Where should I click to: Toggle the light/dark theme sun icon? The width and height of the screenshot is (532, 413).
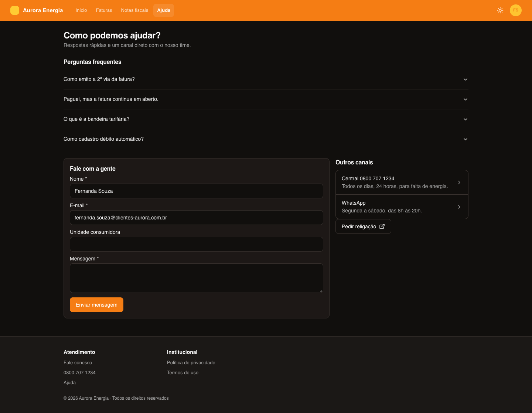click(500, 10)
